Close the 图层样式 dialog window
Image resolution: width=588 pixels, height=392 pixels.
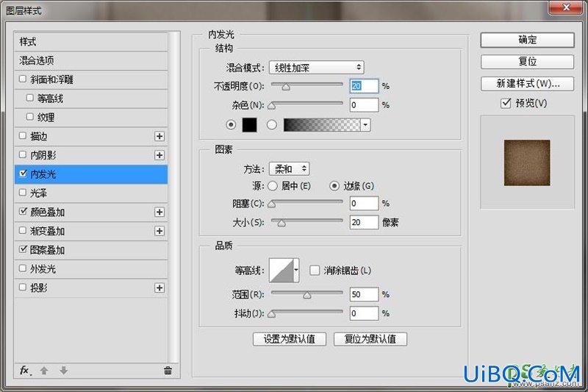click(566, 7)
